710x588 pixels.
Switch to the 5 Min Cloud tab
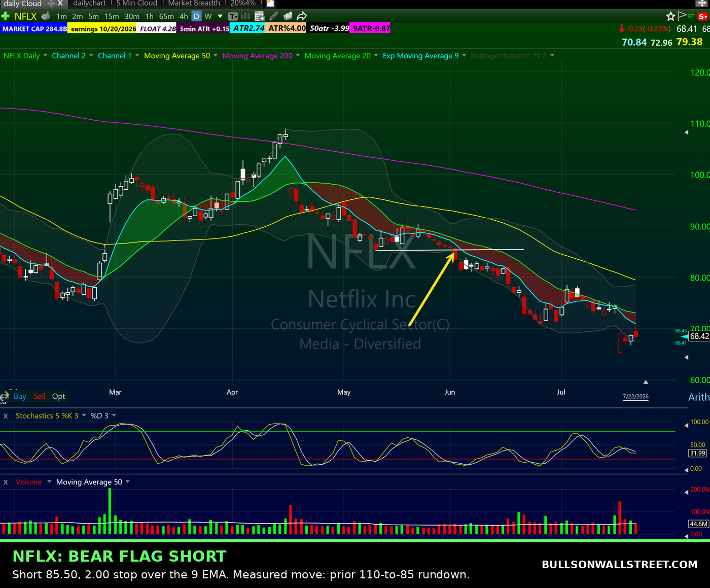137,3
